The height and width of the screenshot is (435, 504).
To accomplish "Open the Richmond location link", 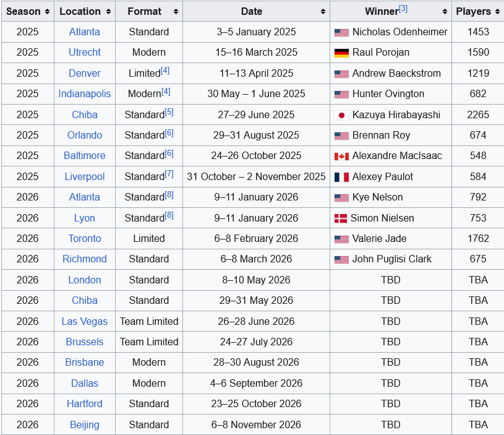I will tap(85, 259).
